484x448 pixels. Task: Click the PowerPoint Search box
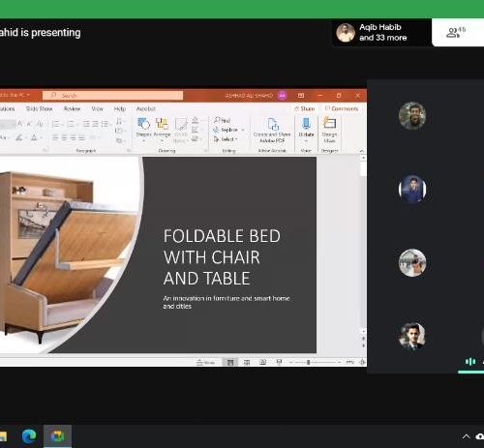pyautogui.click(x=112, y=96)
